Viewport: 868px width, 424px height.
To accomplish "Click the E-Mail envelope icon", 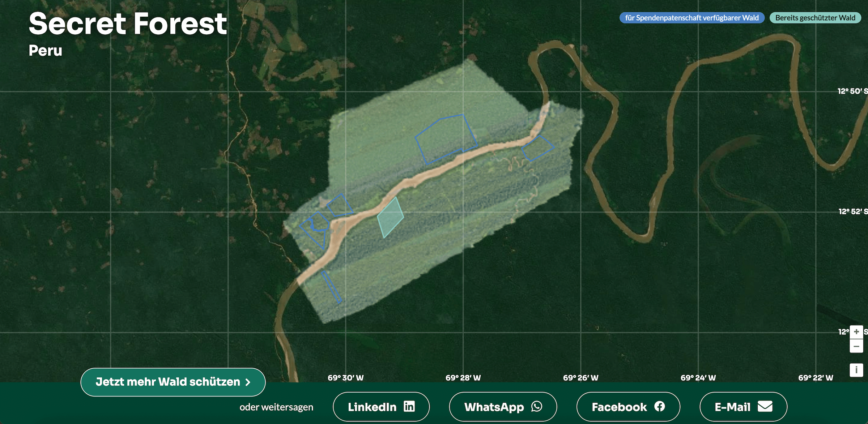I will [x=765, y=406].
